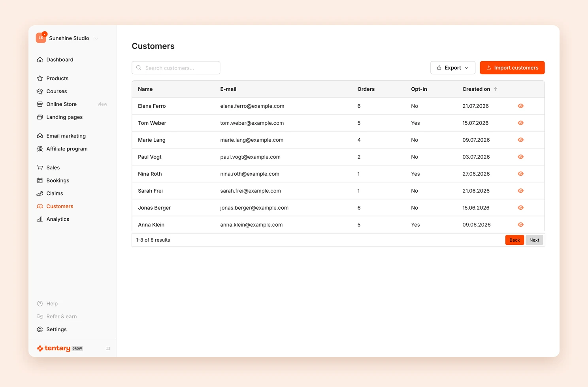Collapse the sidebar with the panel icon
The width and height of the screenshot is (588, 387).
tap(107, 348)
